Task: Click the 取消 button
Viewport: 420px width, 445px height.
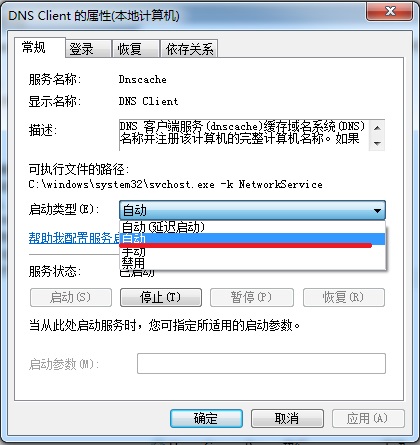Action: point(287,418)
